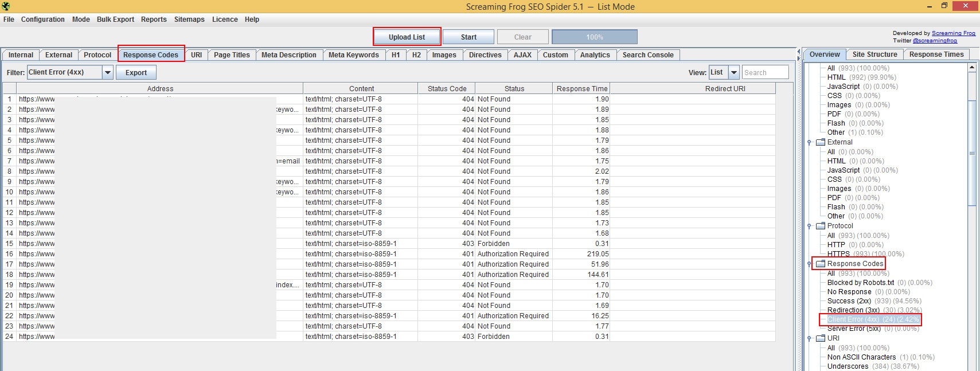Click in the Search input field

(x=765, y=73)
